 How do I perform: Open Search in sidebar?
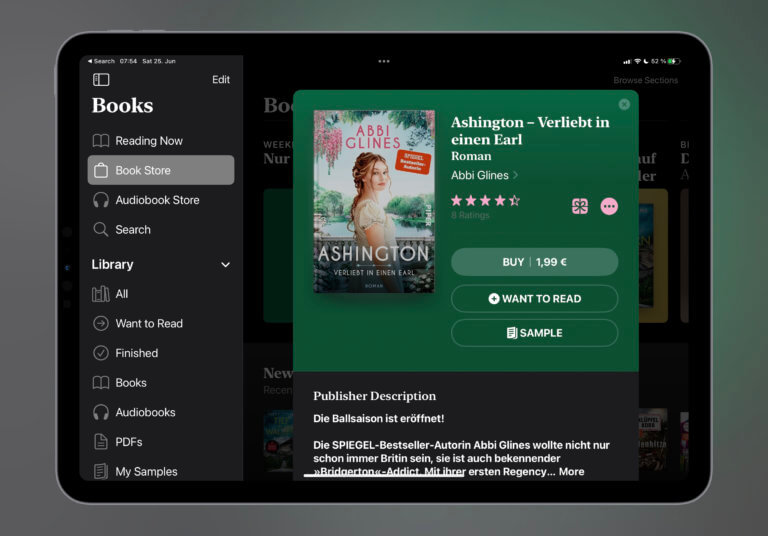(161, 229)
